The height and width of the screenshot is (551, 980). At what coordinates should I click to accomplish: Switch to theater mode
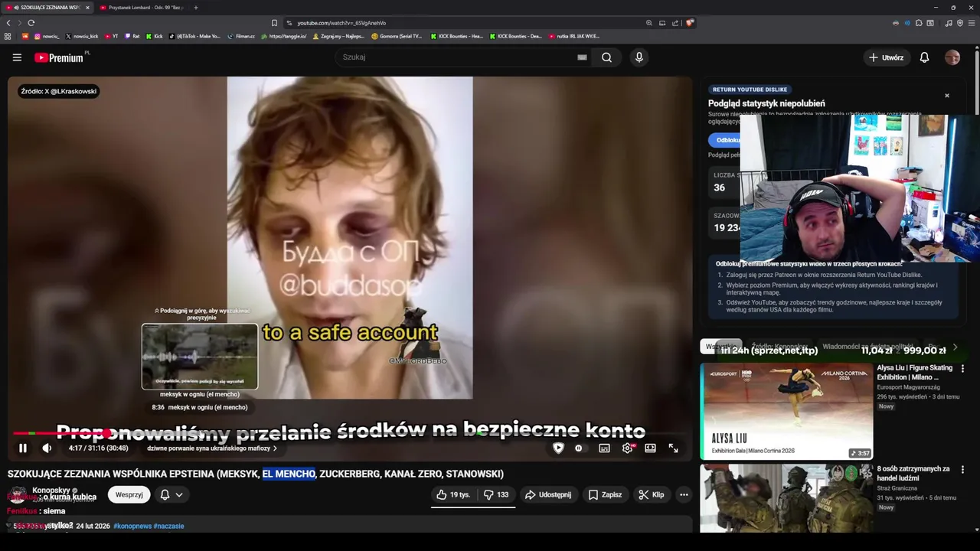650,448
